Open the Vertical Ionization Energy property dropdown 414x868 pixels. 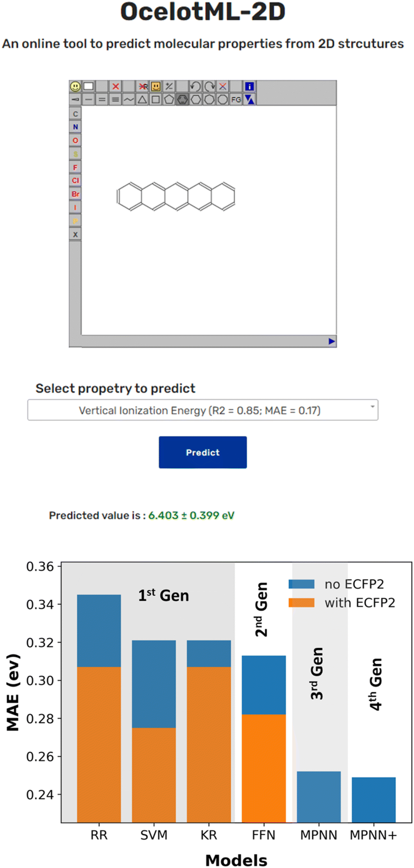pyautogui.click(x=203, y=410)
